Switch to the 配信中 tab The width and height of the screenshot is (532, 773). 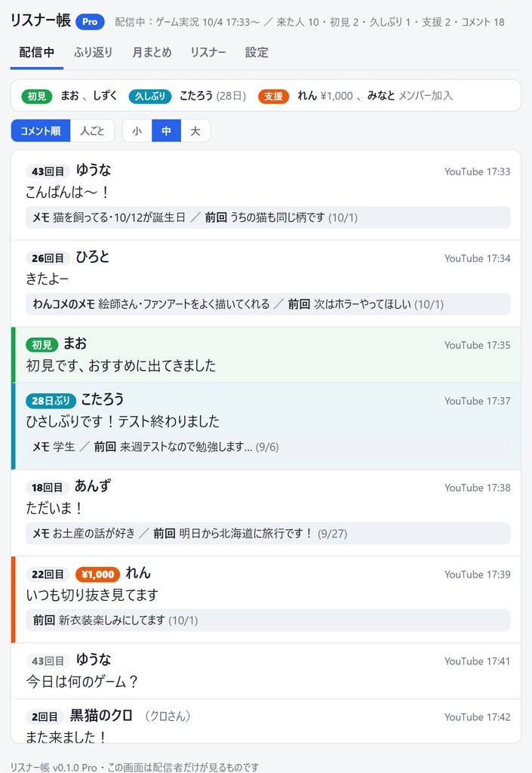point(37,52)
